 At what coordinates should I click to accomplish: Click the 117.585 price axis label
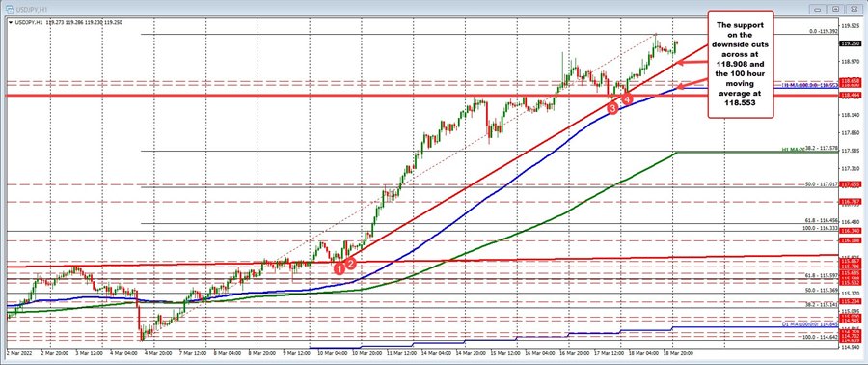click(851, 150)
